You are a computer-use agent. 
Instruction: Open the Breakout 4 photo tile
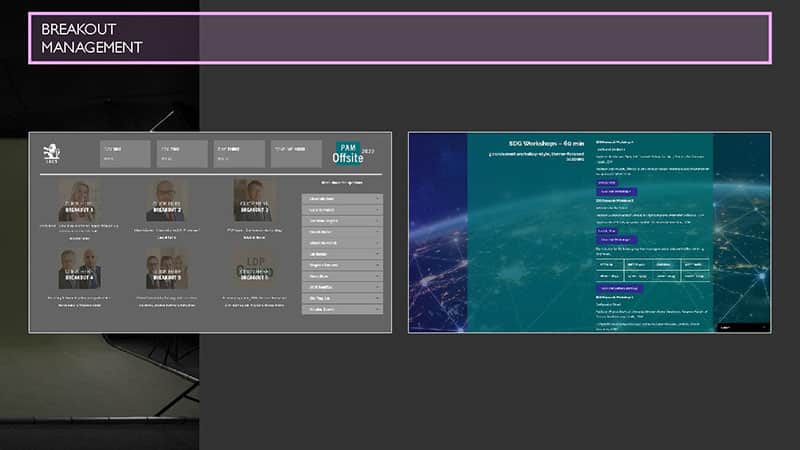[80, 269]
